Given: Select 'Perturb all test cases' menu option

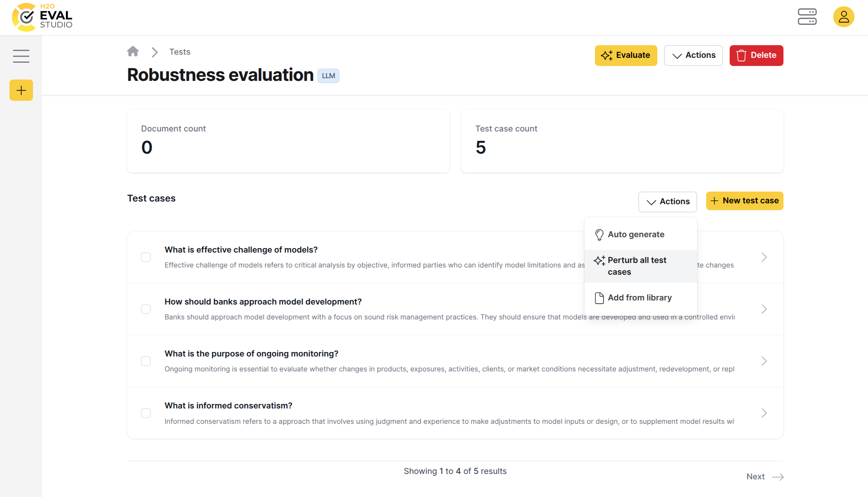Looking at the screenshot, I should click(x=637, y=266).
